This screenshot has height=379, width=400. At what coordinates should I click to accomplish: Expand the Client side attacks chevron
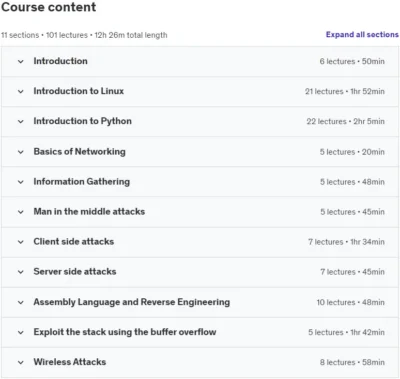(x=21, y=242)
